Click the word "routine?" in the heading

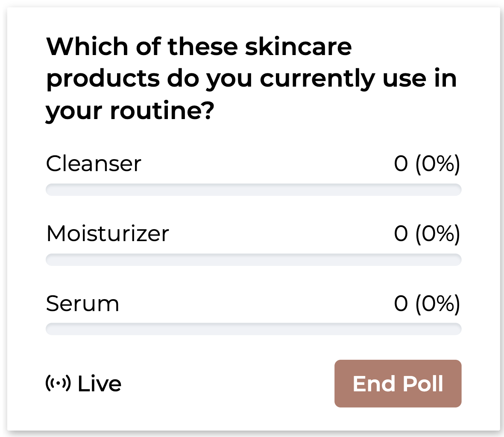pyautogui.click(x=161, y=111)
